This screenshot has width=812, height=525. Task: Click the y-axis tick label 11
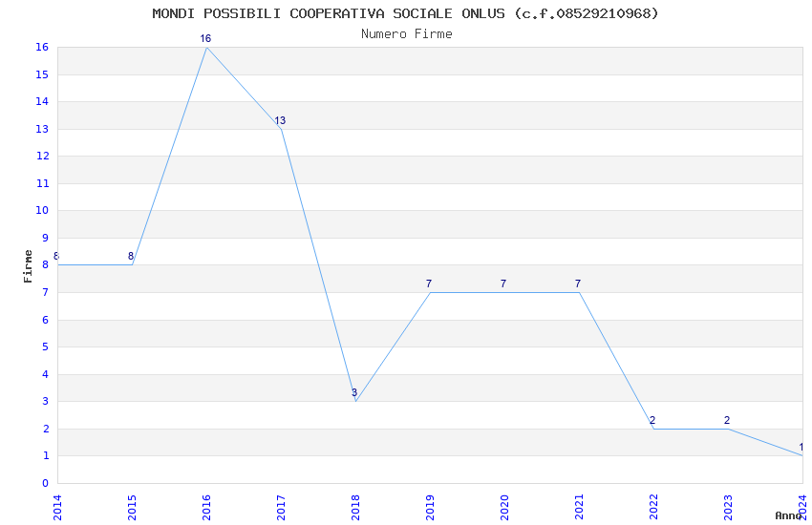pyautogui.click(x=42, y=183)
